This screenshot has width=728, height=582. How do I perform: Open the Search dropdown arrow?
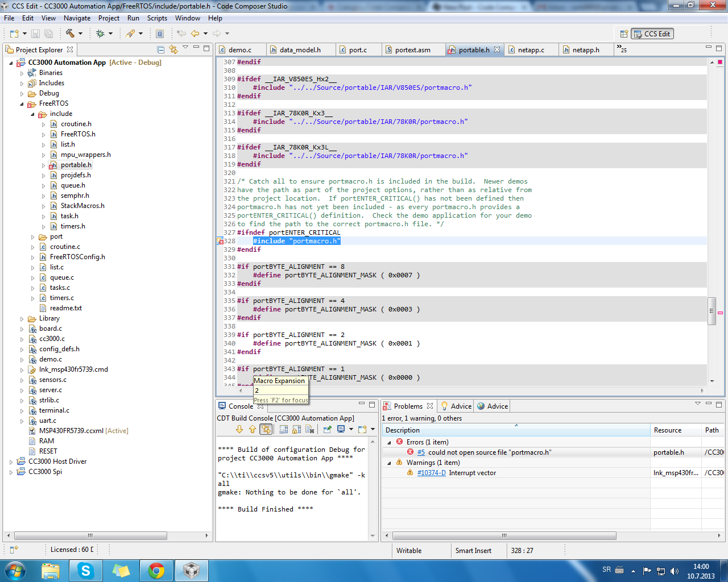(140, 34)
